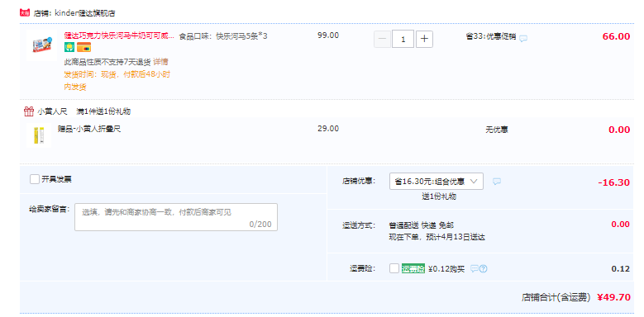
Task: Click the green service badge under product title
Action: click(69, 48)
